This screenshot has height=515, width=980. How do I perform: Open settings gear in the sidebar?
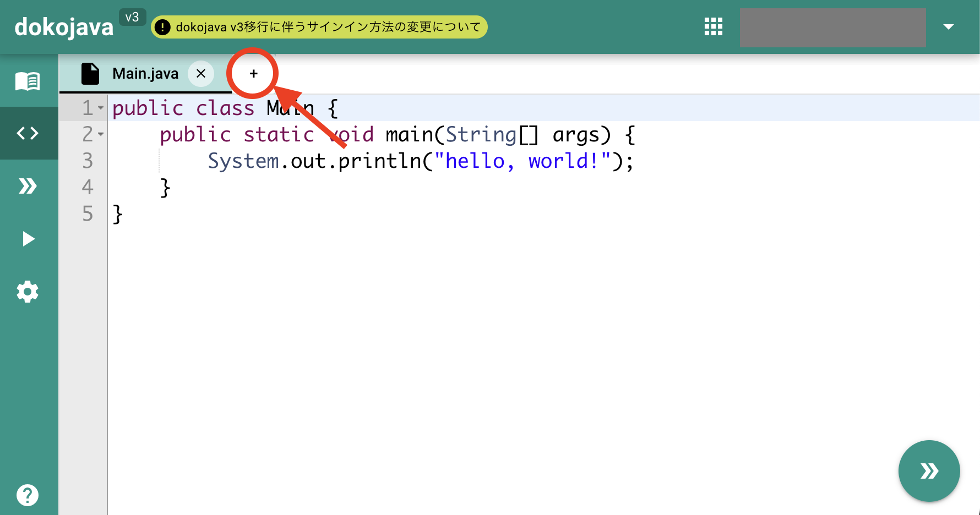pyautogui.click(x=28, y=292)
